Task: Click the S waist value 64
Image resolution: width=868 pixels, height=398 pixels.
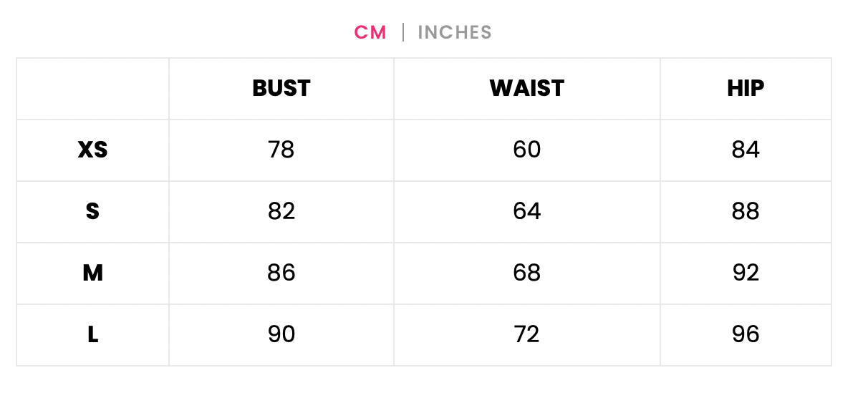Action: click(527, 211)
